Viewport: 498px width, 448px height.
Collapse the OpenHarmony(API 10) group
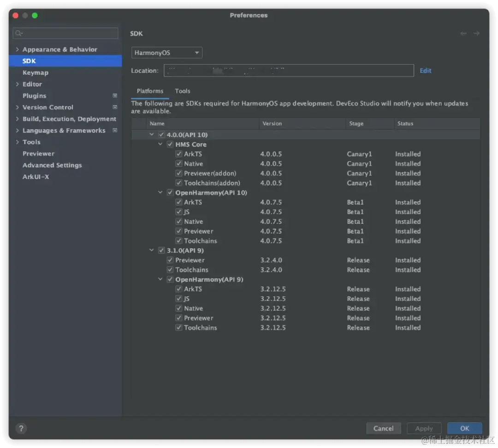click(x=160, y=192)
